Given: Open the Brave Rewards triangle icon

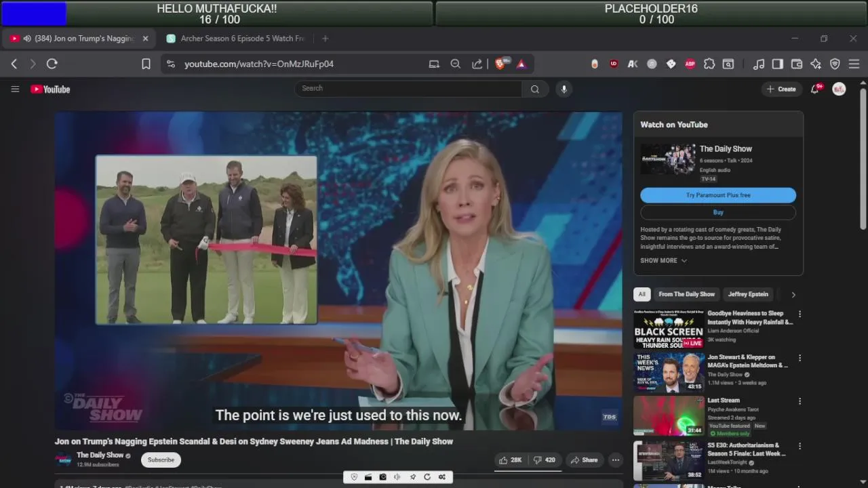Looking at the screenshot, I should 521,64.
